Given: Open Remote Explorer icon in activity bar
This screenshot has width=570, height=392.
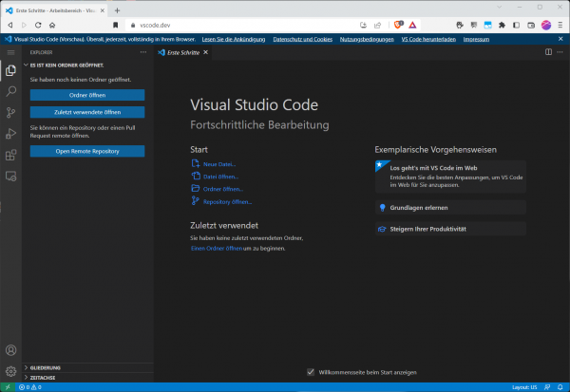Looking at the screenshot, I should (10, 177).
